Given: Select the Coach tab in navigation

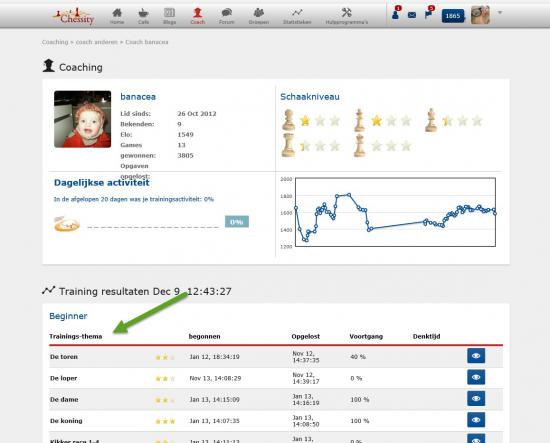Looking at the screenshot, I should [197, 16].
